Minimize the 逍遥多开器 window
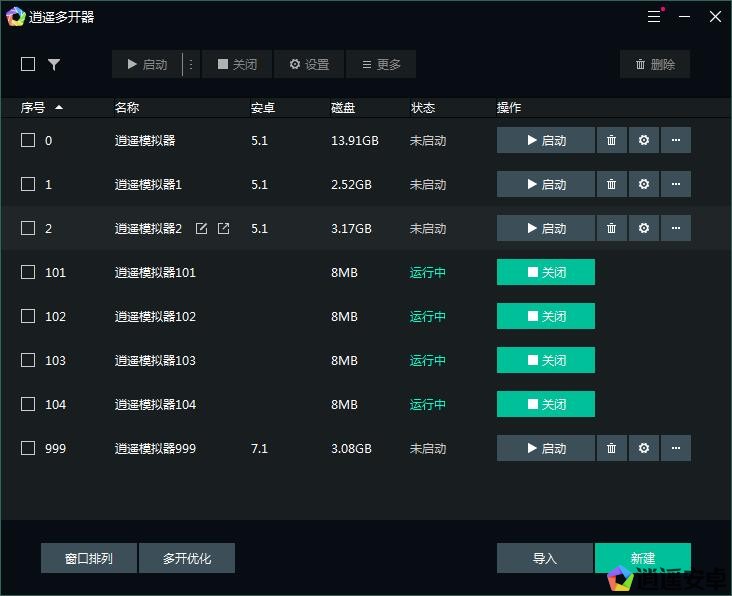The height and width of the screenshot is (596, 732). point(684,17)
